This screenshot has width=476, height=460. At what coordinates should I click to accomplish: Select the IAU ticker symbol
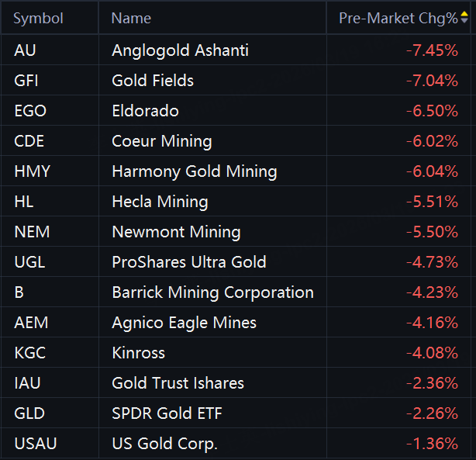pos(29,383)
